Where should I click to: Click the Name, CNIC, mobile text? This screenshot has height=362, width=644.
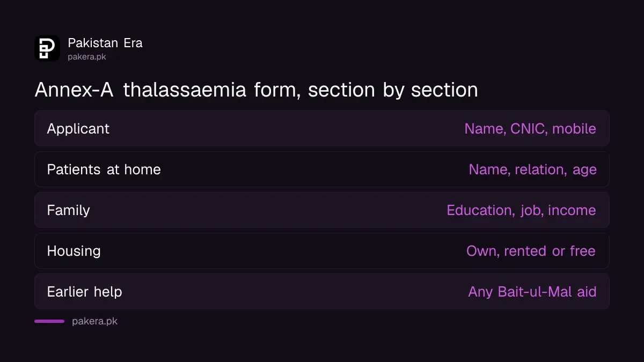pyautogui.click(x=530, y=129)
